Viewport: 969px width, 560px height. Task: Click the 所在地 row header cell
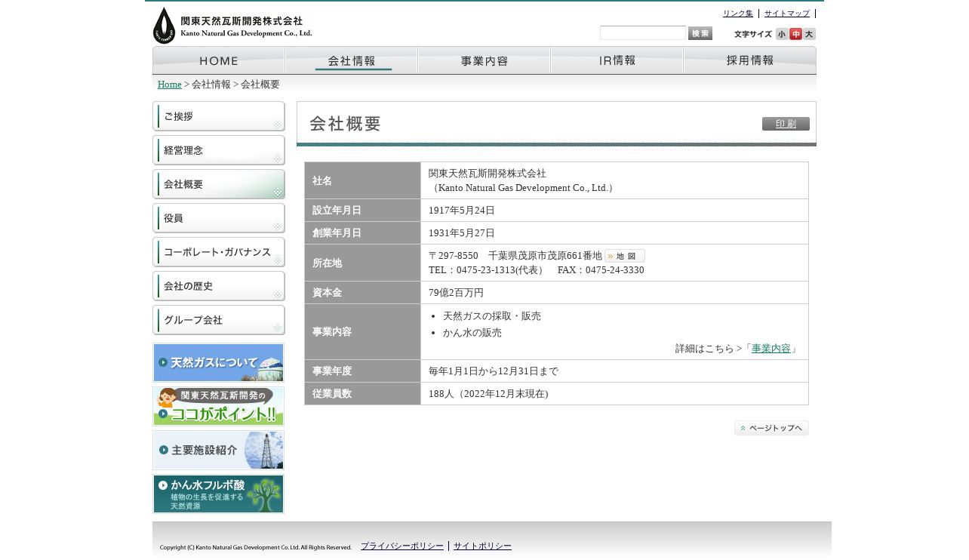[x=363, y=263]
